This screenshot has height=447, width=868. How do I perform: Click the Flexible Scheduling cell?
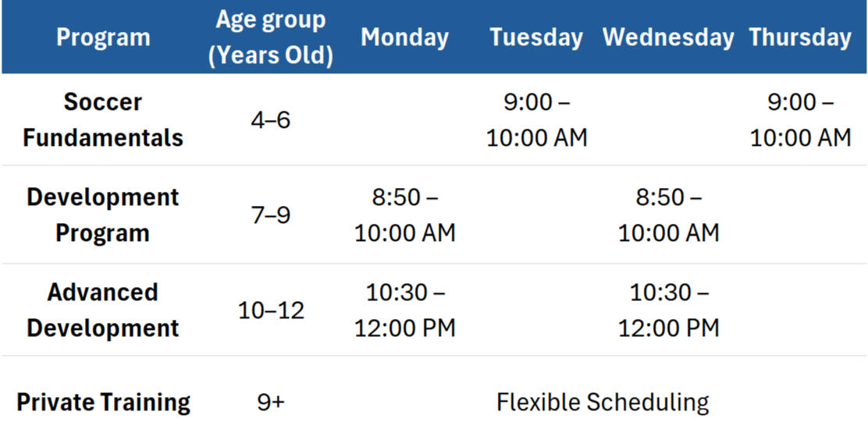point(603,403)
